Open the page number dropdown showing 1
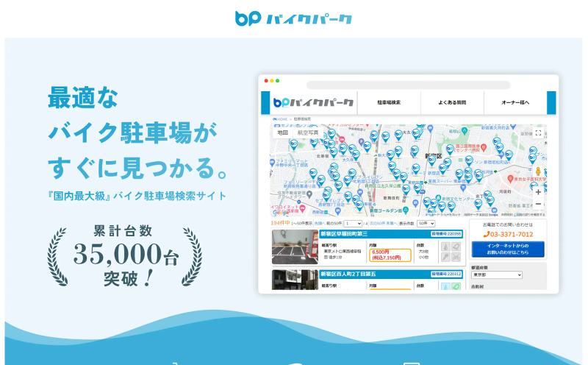 tap(353, 224)
